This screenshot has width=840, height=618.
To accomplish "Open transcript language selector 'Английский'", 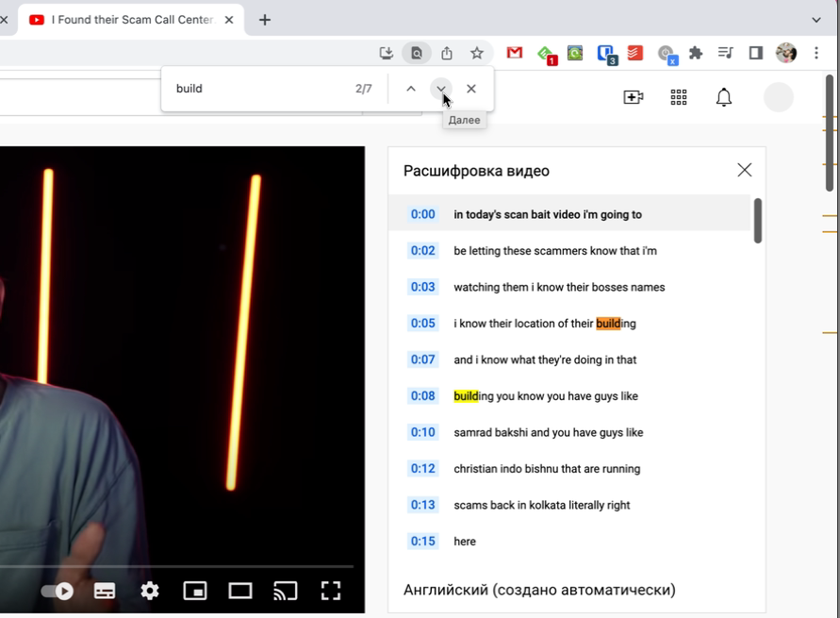I will 539,590.
